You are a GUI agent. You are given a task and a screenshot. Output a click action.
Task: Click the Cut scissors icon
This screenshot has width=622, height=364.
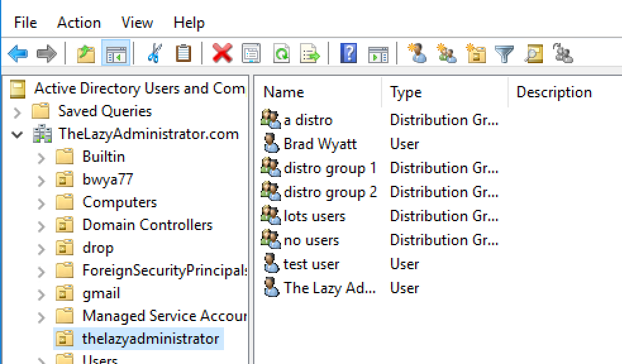(x=154, y=53)
